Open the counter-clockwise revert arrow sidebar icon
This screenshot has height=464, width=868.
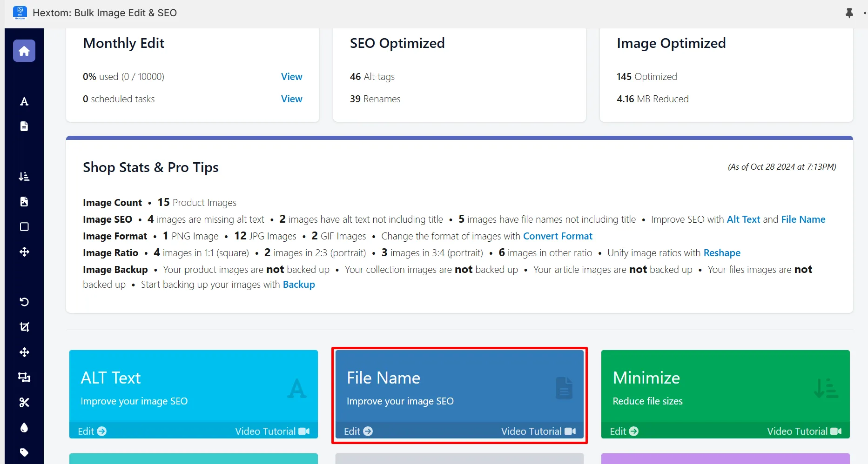[x=24, y=302]
